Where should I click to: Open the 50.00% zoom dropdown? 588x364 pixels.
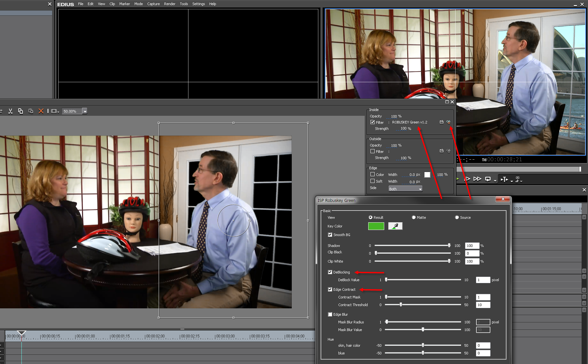(85, 111)
